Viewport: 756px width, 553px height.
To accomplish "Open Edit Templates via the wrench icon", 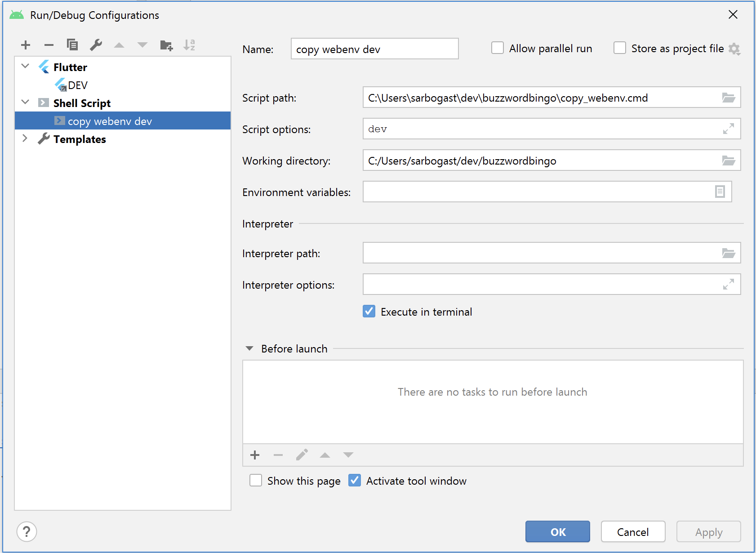I will point(96,45).
